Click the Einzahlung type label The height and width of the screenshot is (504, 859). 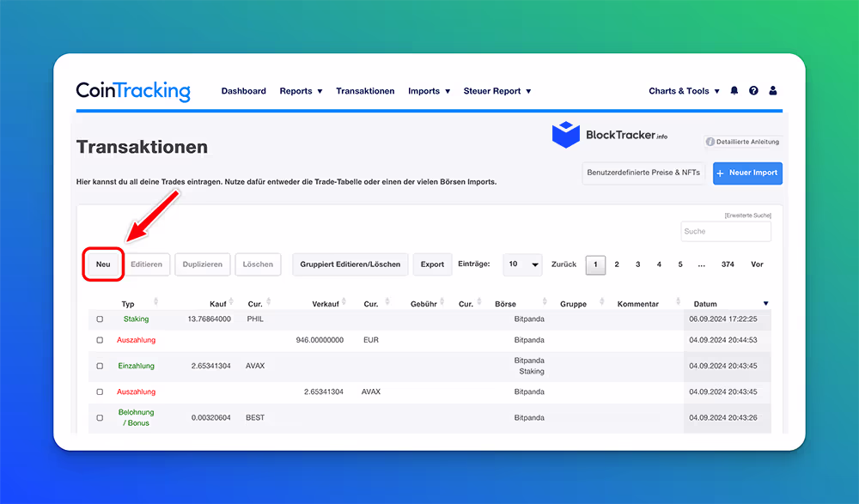click(136, 366)
